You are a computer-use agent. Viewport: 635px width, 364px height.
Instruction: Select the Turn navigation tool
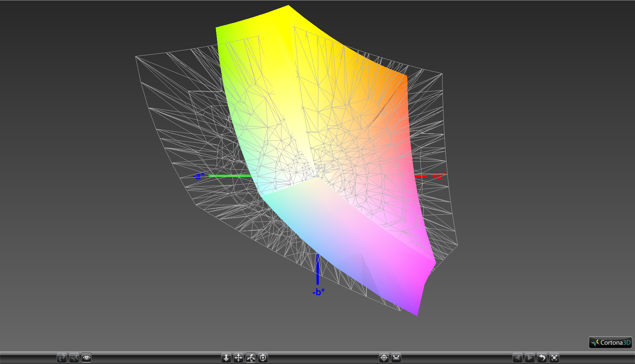(251, 358)
